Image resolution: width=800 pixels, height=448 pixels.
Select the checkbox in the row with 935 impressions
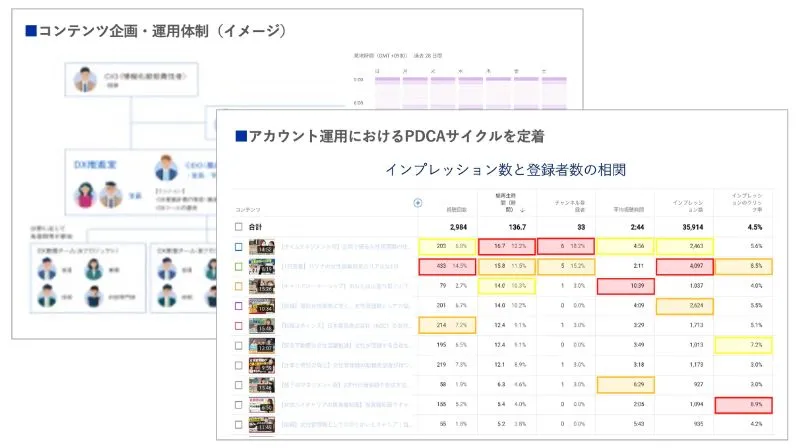238,425
